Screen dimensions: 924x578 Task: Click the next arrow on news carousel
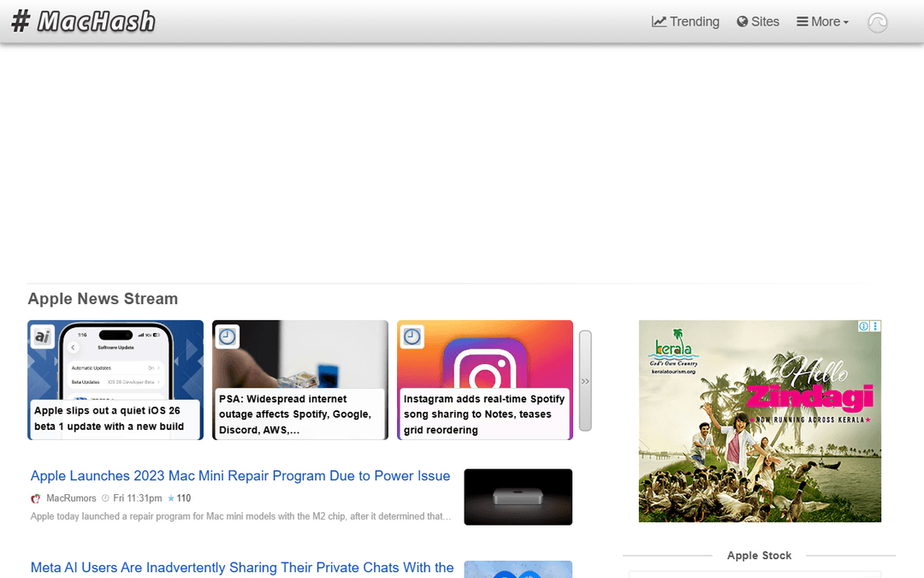pos(585,381)
